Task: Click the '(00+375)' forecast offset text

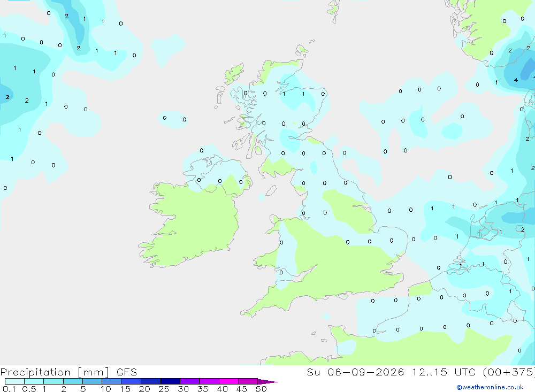Action: point(509,372)
